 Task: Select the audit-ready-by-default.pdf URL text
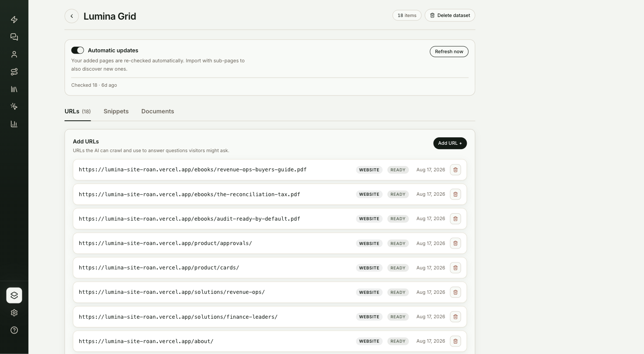190,219
